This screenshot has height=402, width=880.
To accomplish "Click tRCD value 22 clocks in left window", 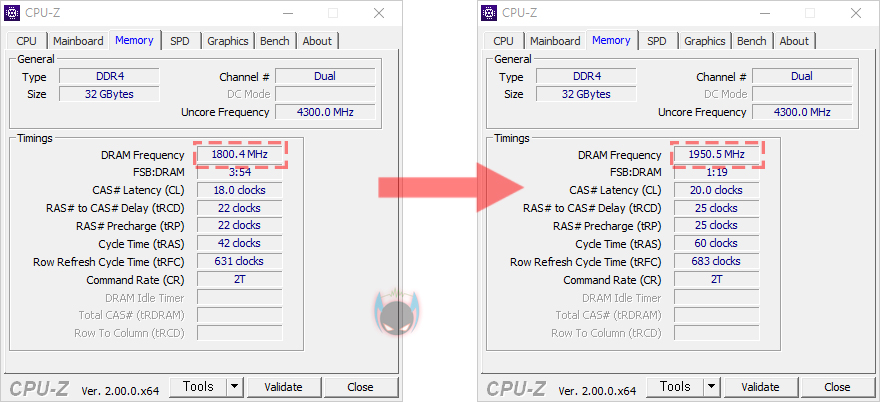I will coord(240,208).
